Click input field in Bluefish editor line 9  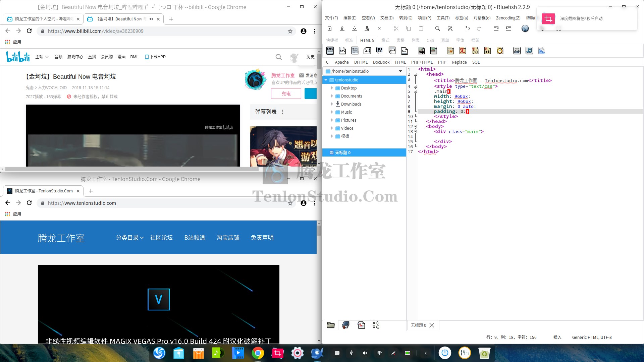(x=468, y=111)
